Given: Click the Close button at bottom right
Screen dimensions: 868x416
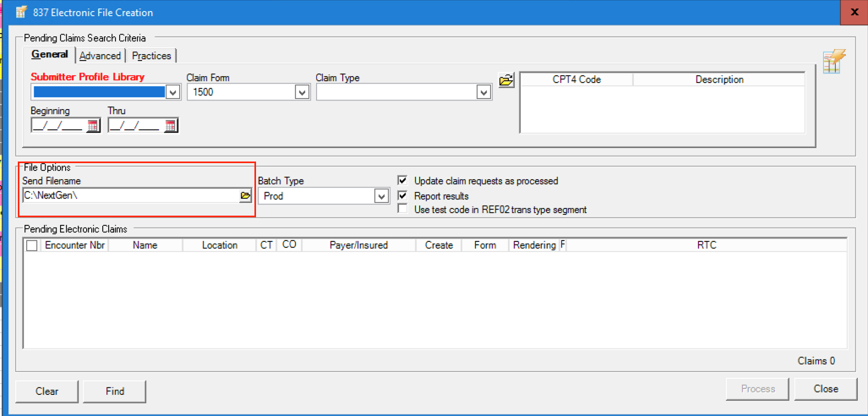Looking at the screenshot, I should [826, 389].
